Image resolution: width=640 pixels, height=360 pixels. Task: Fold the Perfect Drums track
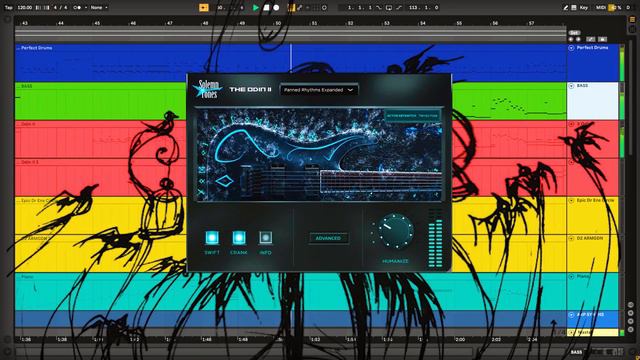pyautogui.click(x=571, y=48)
